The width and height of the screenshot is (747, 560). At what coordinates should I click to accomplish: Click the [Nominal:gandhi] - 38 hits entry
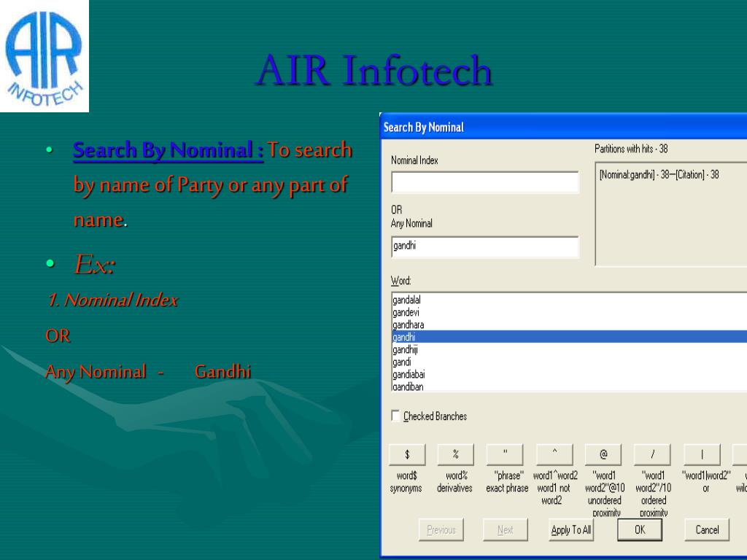[x=659, y=175]
